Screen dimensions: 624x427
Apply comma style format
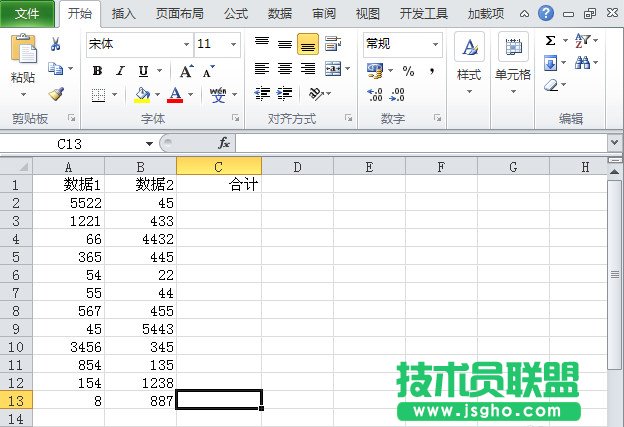431,71
